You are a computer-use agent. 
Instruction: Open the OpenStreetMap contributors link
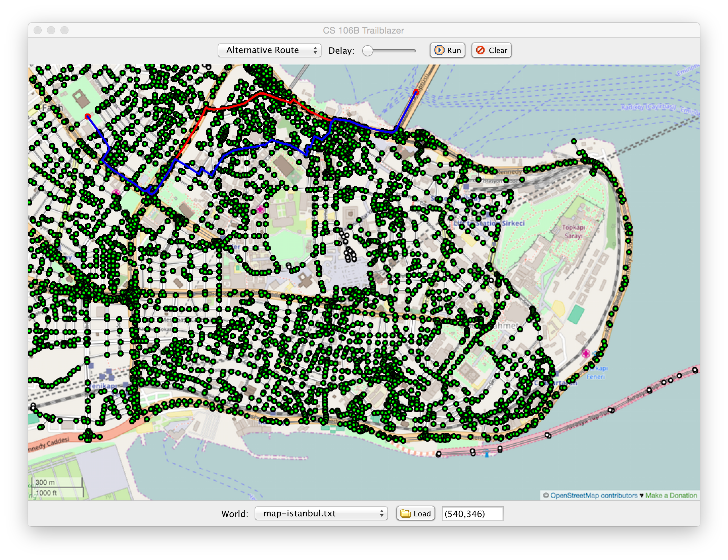[593, 495]
